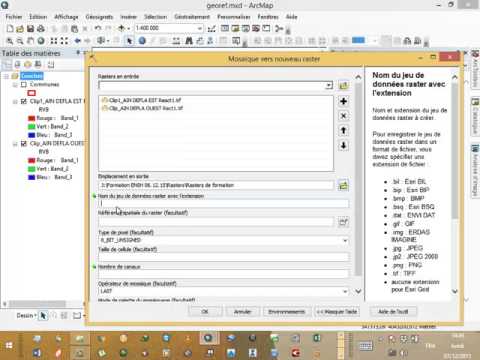Select the Measure tool icon
Screen dimensions: 480x360
point(176,41)
